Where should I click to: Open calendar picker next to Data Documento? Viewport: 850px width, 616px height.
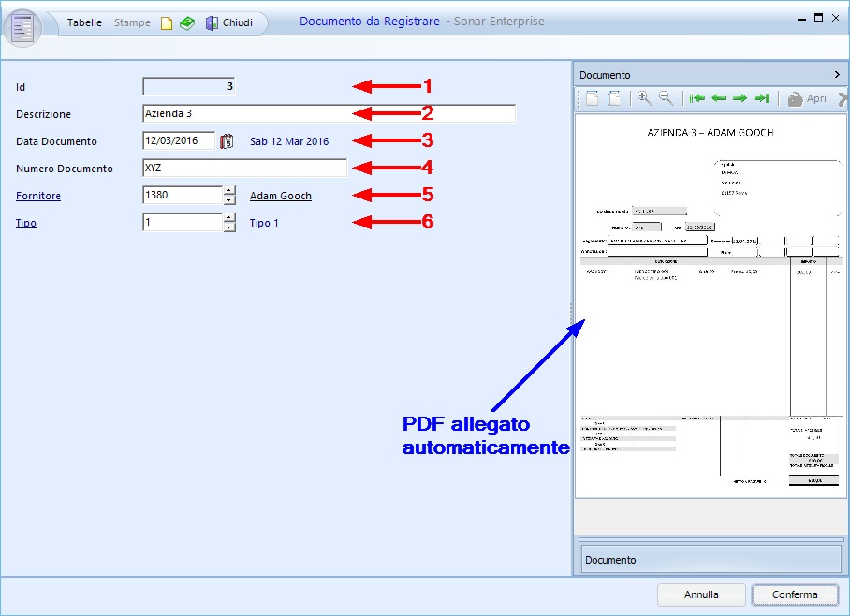click(227, 141)
